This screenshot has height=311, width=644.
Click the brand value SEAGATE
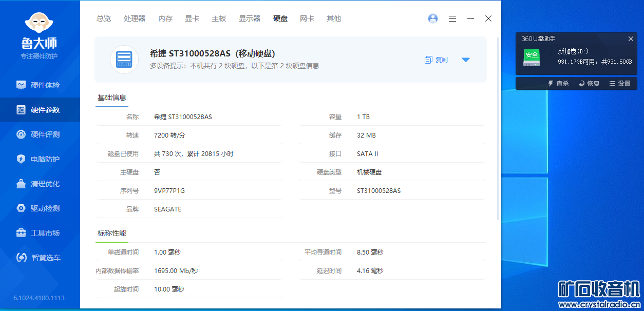point(167,209)
